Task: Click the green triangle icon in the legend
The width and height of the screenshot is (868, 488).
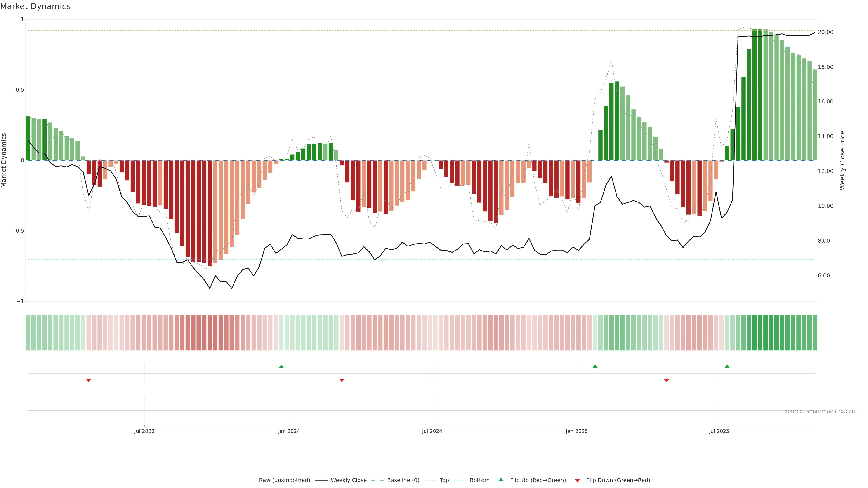Action: (501, 480)
